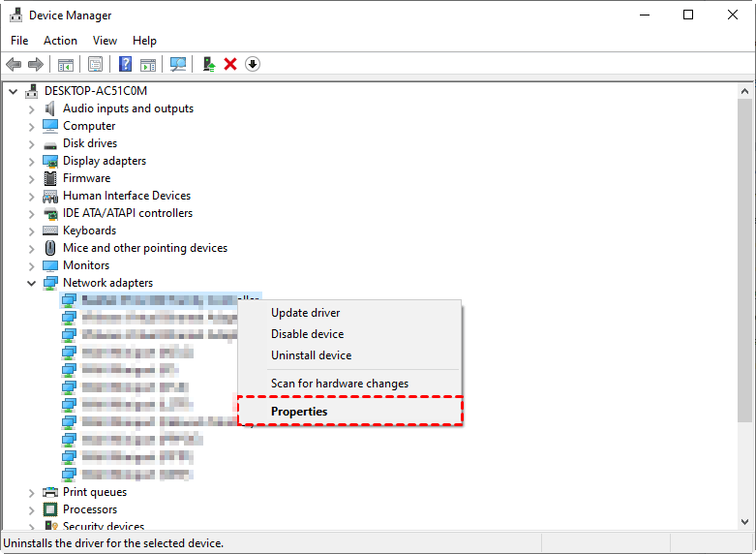Image resolution: width=756 pixels, height=554 pixels.
Task: Toggle the Show/Hide Action Pane icon
Action: click(148, 64)
